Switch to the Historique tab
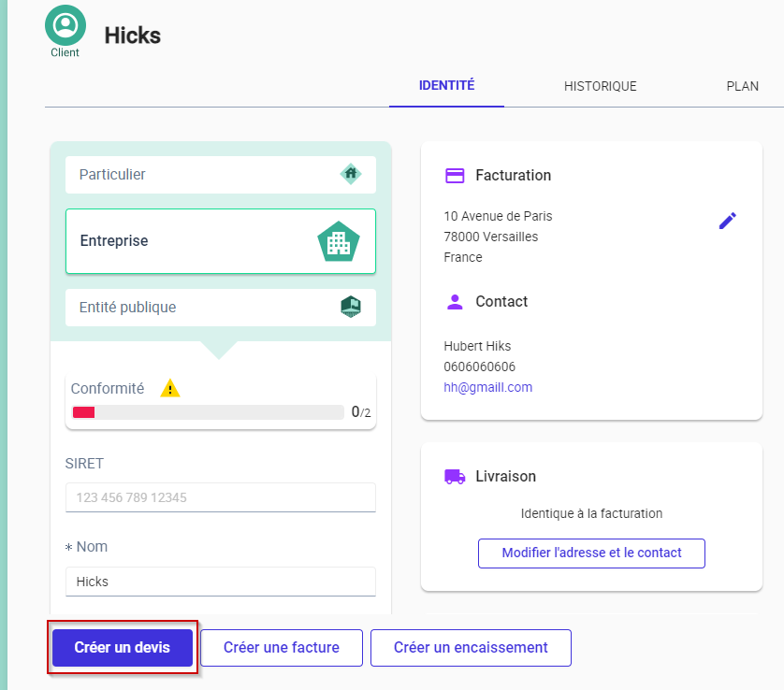 pos(600,86)
